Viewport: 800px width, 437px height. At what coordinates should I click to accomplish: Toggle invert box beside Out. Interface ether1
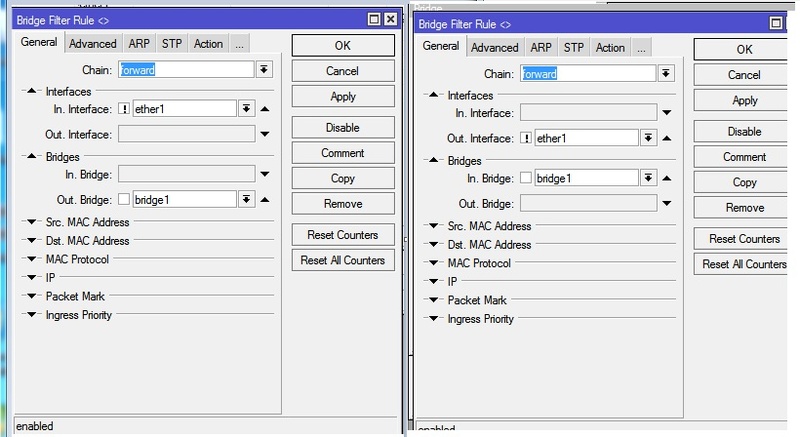526,138
